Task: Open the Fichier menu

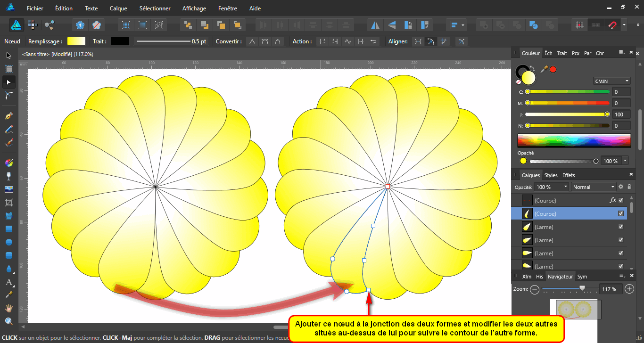Action: [35, 8]
